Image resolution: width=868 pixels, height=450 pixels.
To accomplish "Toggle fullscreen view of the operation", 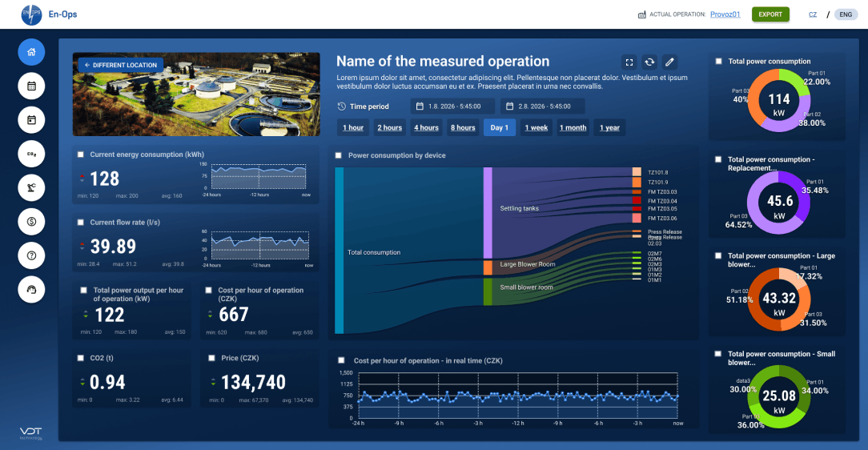I will (x=629, y=62).
